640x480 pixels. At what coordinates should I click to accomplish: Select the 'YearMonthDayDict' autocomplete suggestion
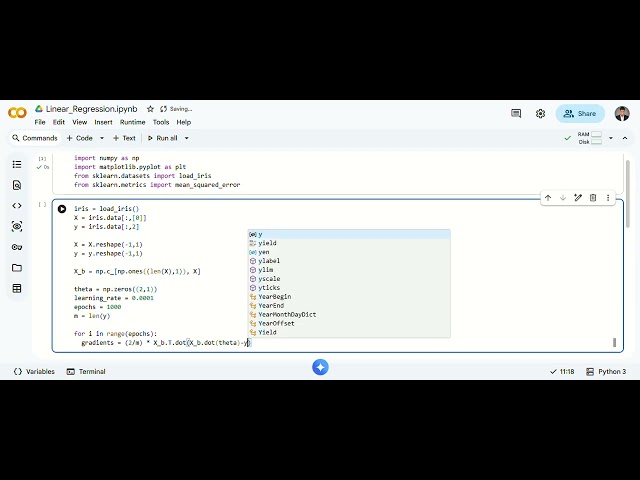[x=349, y=315]
